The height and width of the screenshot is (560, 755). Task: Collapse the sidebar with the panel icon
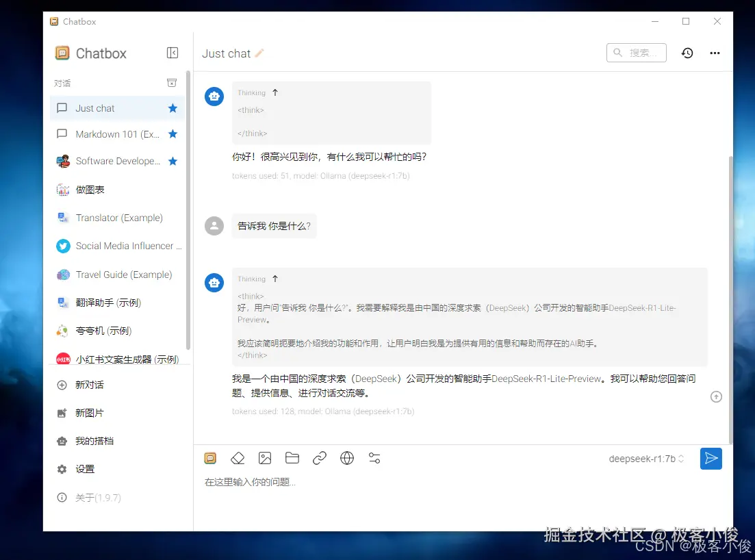(x=172, y=53)
